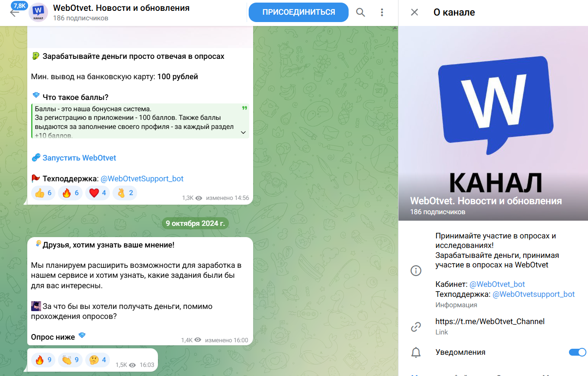Toggle the clapping hands reaction with 9
Viewport: 588px width, 376px height.
tap(70, 360)
